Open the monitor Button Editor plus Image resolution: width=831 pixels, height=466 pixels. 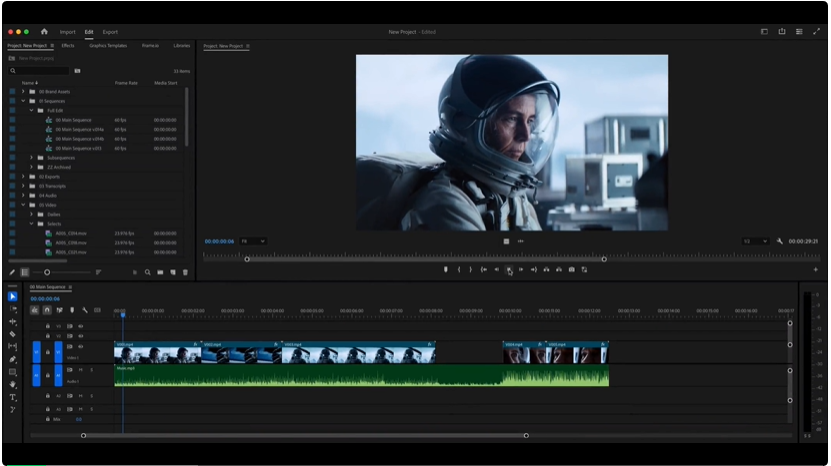(816, 269)
